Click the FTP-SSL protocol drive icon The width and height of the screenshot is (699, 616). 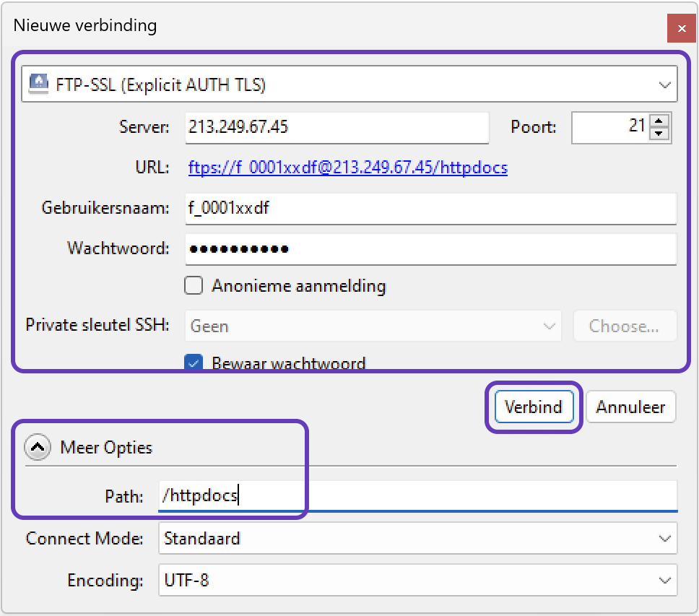(x=38, y=84)
